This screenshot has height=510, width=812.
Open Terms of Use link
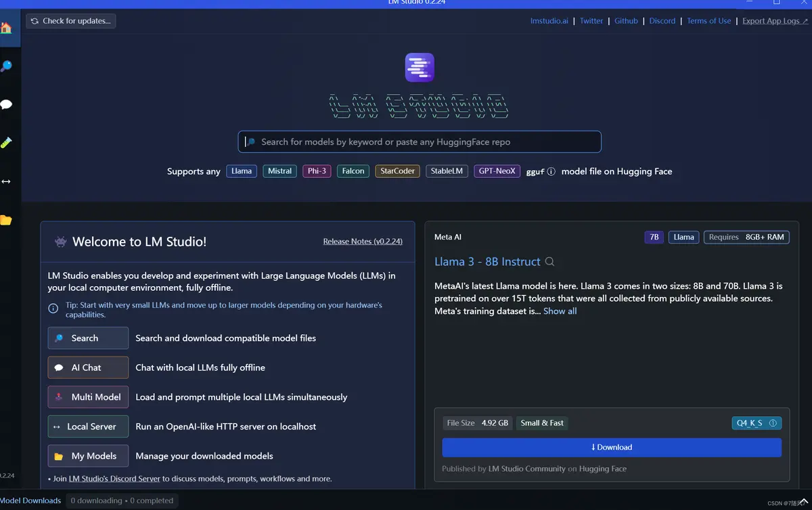click(x=708, y=21)
